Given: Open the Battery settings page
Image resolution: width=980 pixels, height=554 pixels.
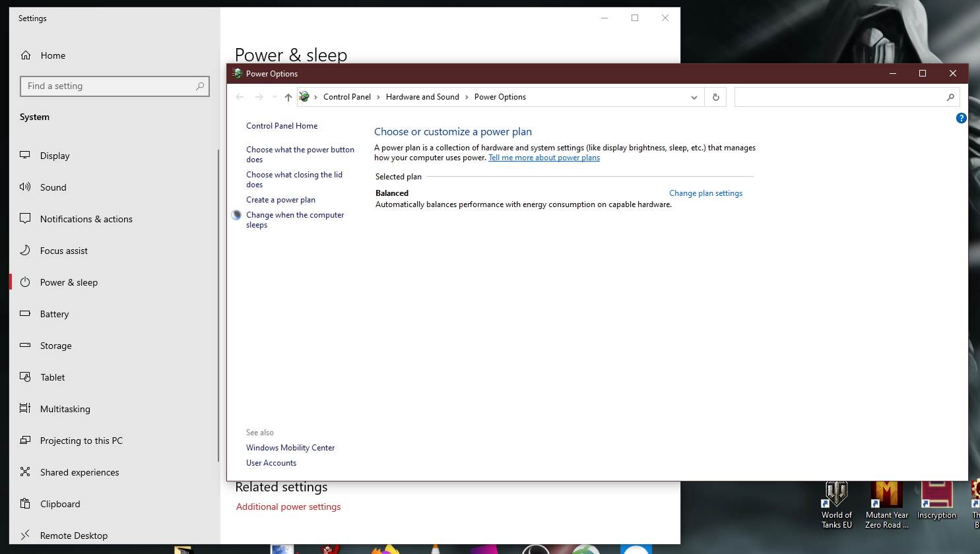Looking at the screenshot, I should [x=54, y=314].
